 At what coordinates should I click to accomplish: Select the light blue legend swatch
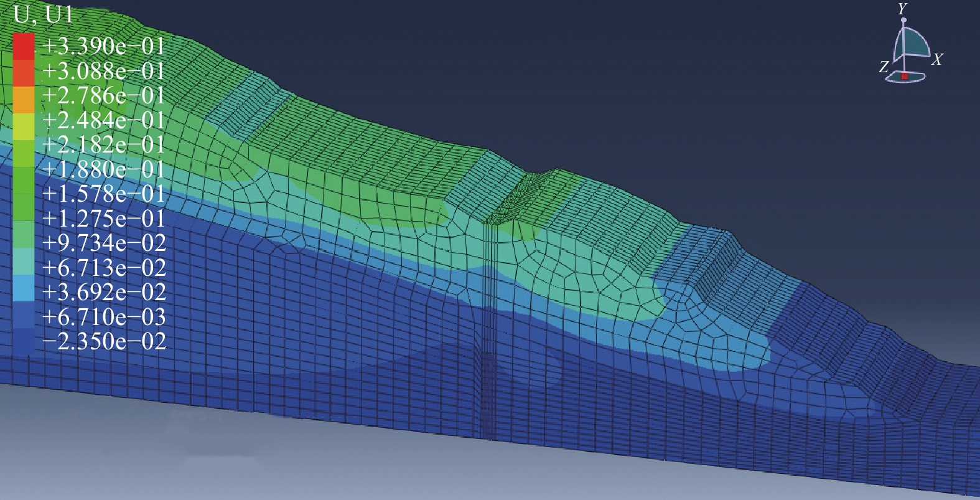(24, 291)
